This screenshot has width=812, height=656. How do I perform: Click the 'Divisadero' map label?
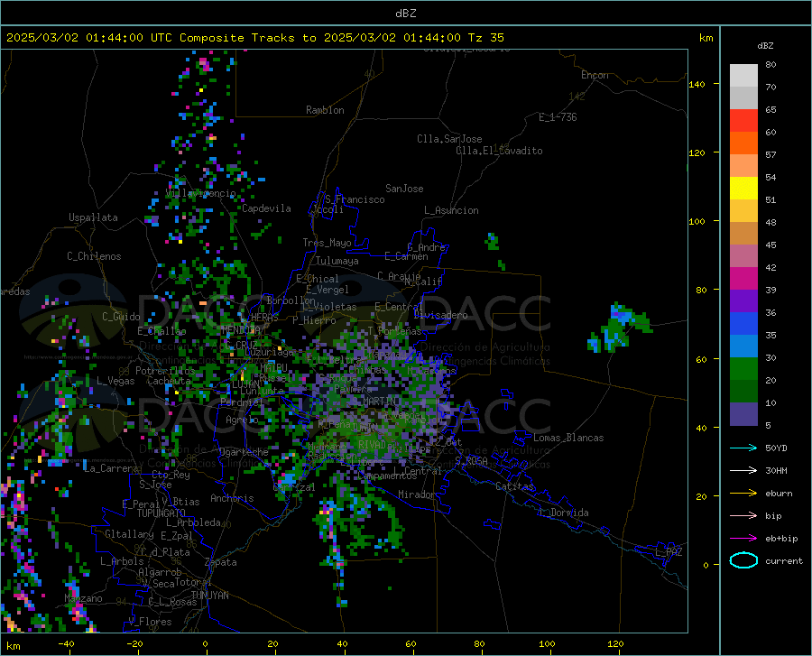[440, 315]
